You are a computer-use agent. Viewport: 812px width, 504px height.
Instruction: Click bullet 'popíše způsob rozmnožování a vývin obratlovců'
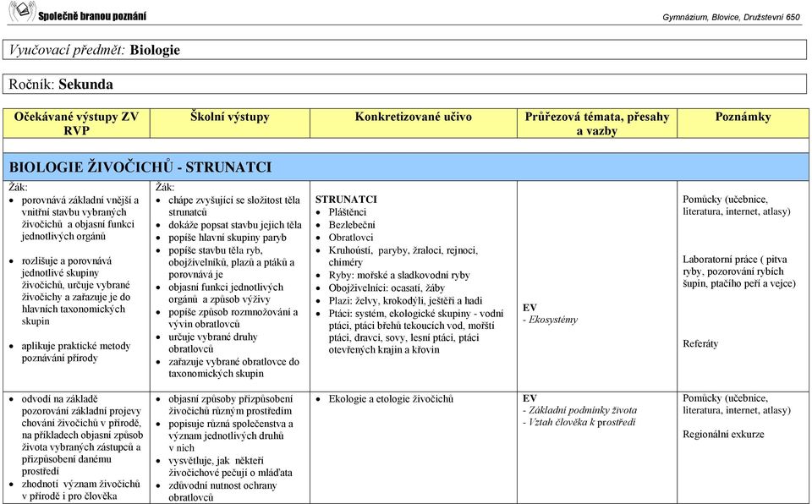click(x=233, y=318)
